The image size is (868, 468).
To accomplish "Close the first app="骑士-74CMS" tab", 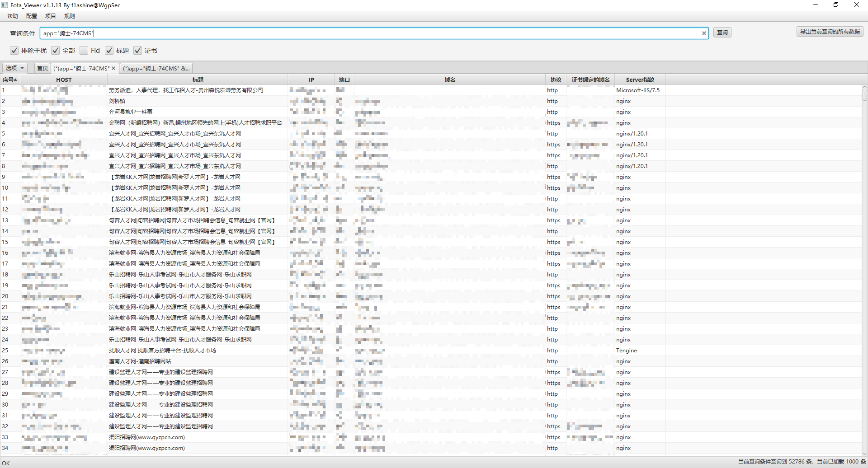I will point(113,68).
